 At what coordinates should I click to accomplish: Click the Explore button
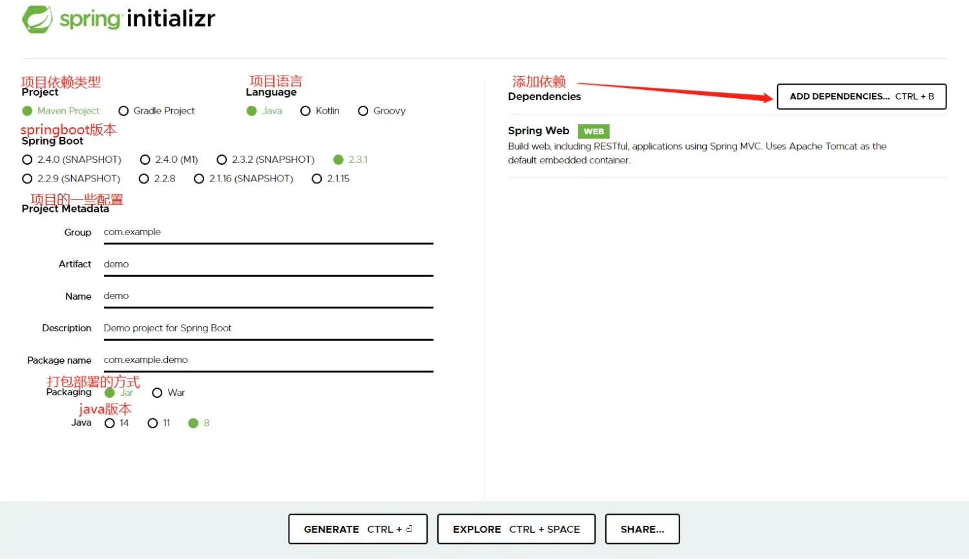(516, 529)
